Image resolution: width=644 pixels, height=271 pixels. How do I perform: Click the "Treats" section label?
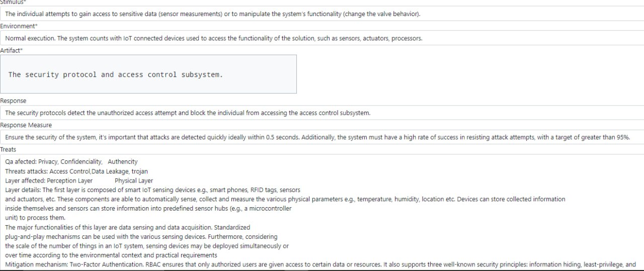8,149
